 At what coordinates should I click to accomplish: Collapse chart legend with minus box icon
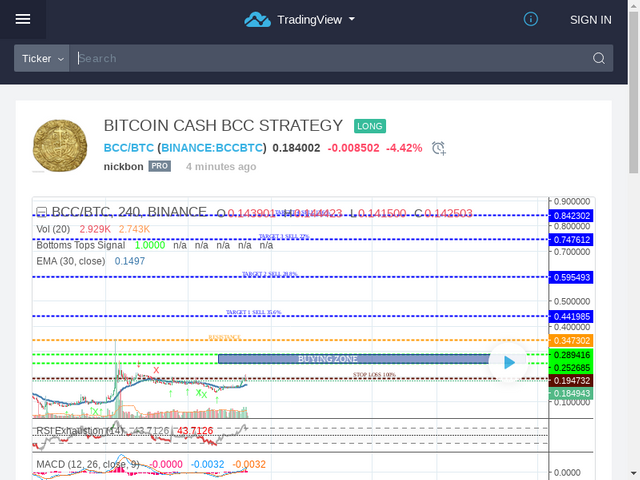41,212
